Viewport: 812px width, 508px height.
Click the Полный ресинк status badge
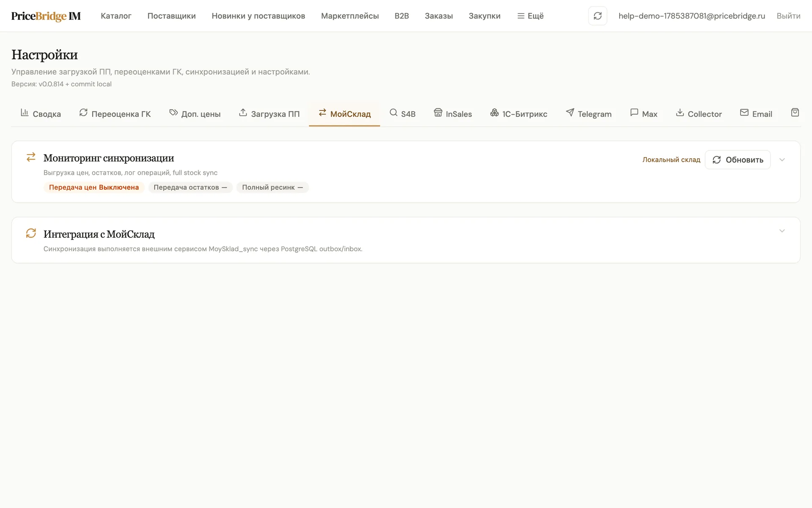coord(272,187)
